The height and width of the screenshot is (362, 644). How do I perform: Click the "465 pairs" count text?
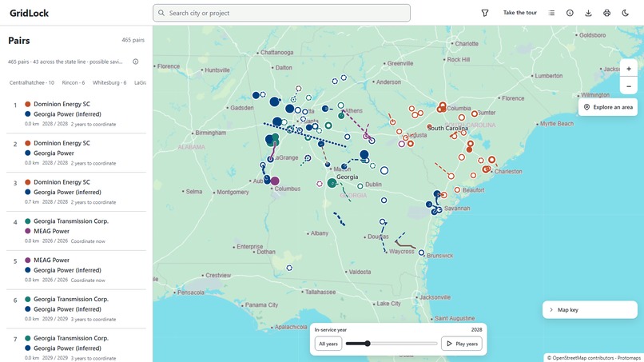(133, 40)
